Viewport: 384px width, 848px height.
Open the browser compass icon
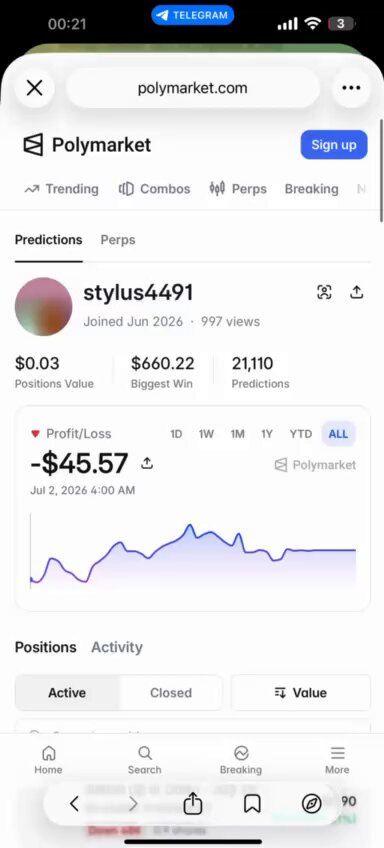coord(312,804)
